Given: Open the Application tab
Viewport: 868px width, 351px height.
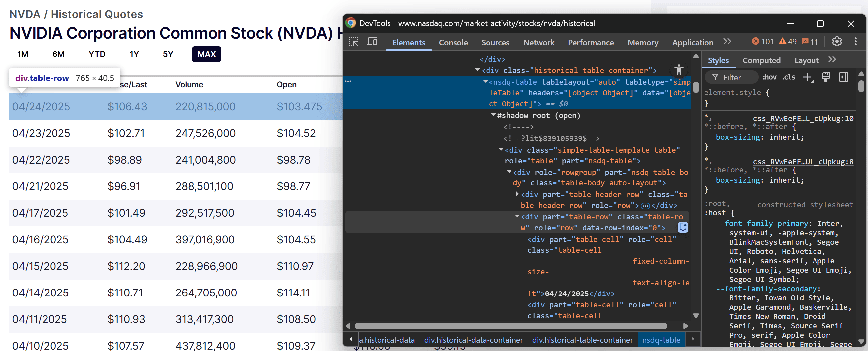Looking at the screenshot, I should (693, 42).
